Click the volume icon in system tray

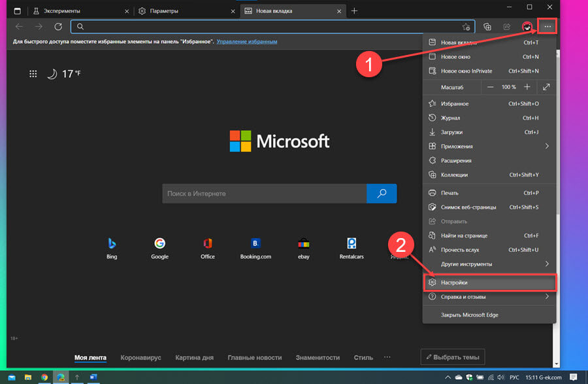pyautogui.click(x=500, y=377)
